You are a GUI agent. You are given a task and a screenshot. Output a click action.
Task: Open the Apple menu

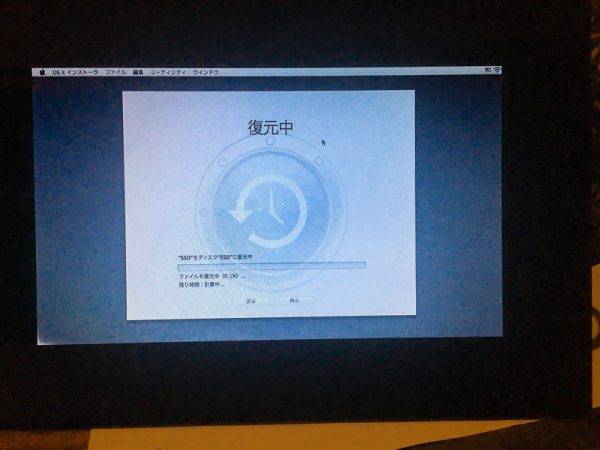coord(42,72)
